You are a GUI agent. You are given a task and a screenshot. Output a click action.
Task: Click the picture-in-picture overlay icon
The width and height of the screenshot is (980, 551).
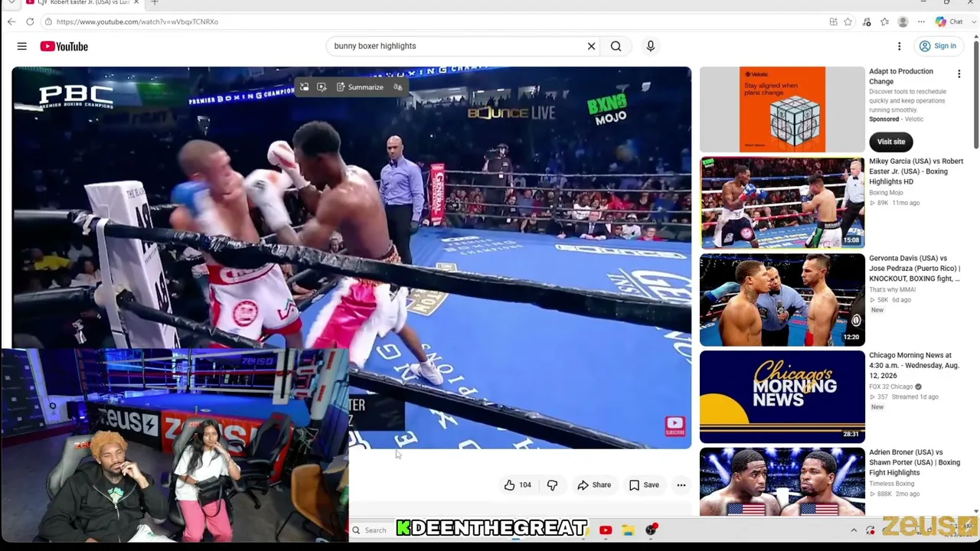[304, 87]
